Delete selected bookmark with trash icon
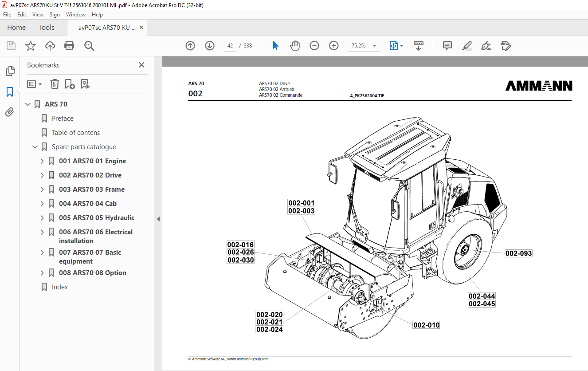Viewport: 588px width, 371px height. (x=55, y=84)
